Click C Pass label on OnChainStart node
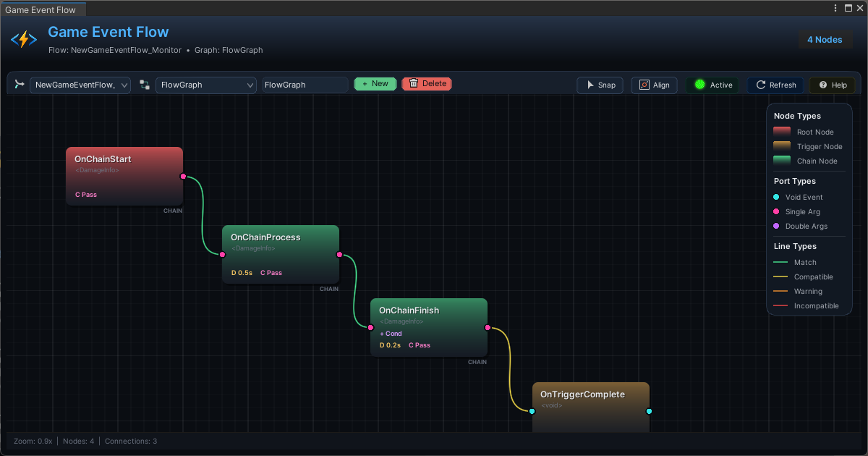The width and height of the screenshot is (868, 456). pyautogui.click(x=86, y=195)
